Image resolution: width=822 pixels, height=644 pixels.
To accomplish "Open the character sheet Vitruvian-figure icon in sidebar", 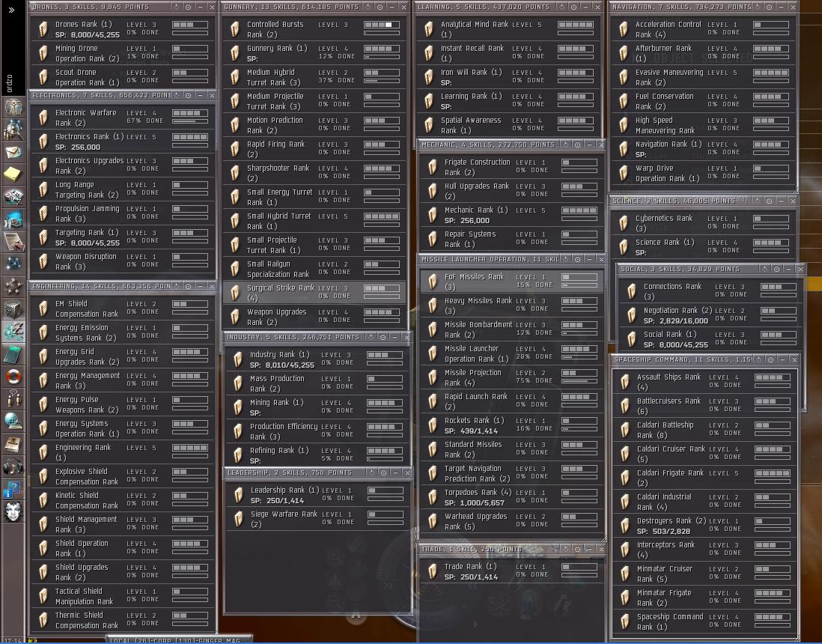I will tap(13, 107).
